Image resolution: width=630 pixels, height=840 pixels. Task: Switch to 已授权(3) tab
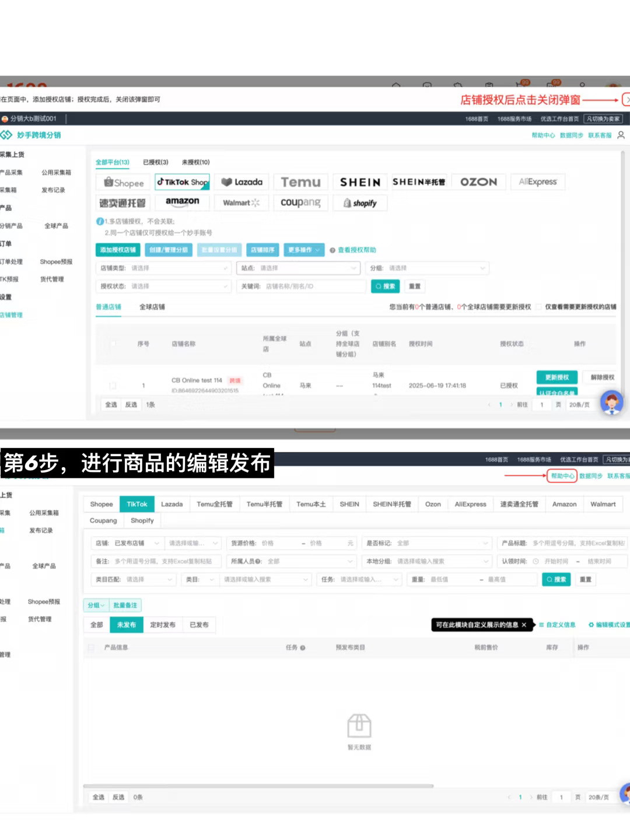click(156, 162)
